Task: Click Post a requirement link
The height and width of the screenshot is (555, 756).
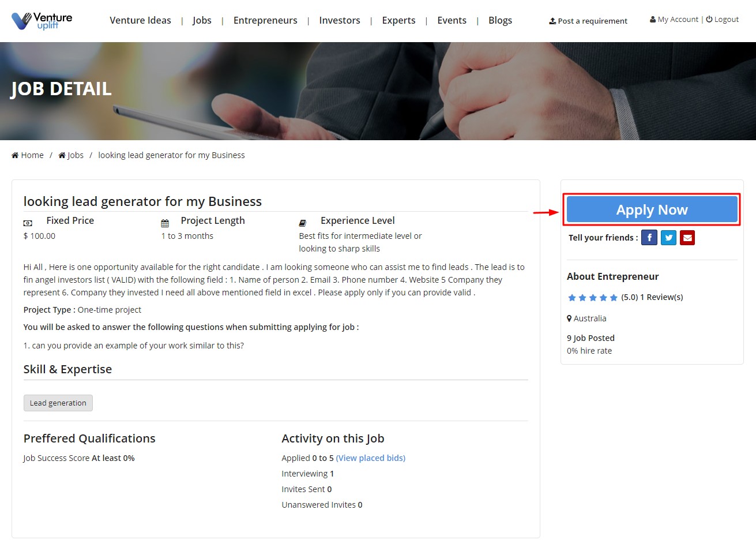Action: 588,21
